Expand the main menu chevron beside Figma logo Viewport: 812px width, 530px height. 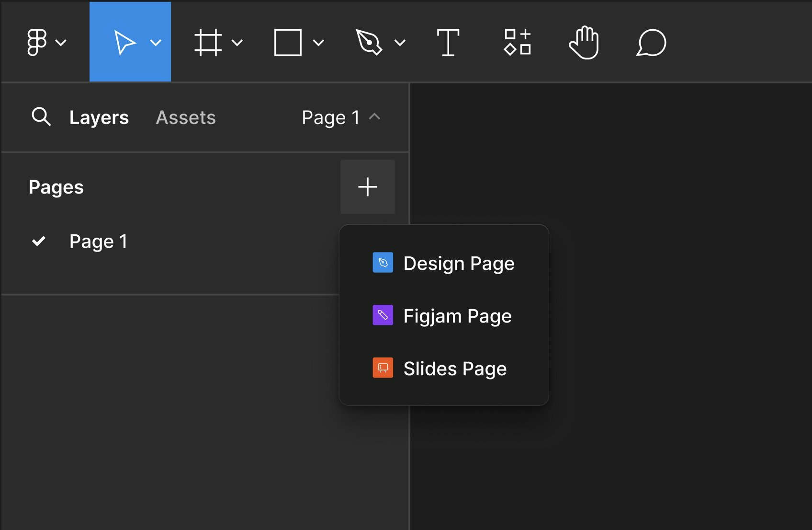pos(61,43)
